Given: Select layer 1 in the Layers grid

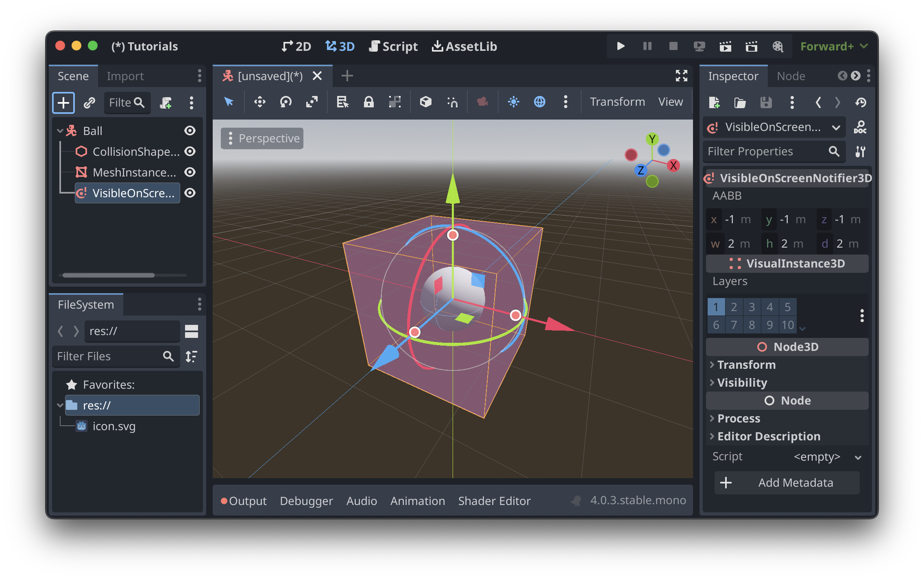Looking at the screenshot, I should [x=716, y=307].
